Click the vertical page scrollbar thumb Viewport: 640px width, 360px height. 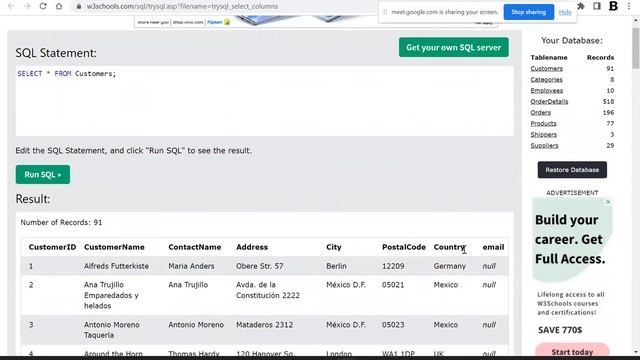[x=636, y=48]
